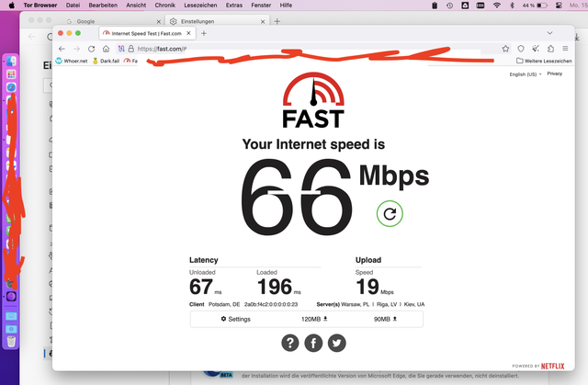Screen dimensions: 588x385
Task: Close the Internet Speed Test tab
Action: click(188, 33)
